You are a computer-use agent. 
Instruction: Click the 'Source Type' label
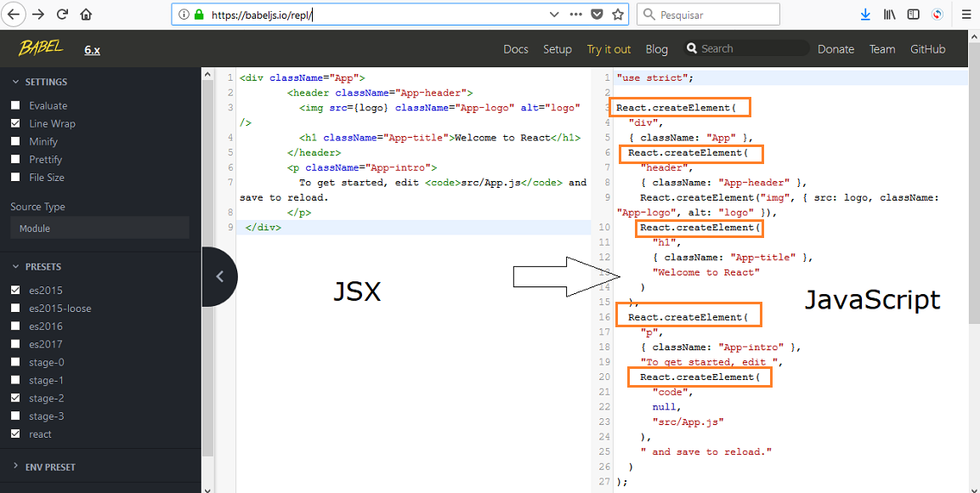coord(37,207)
